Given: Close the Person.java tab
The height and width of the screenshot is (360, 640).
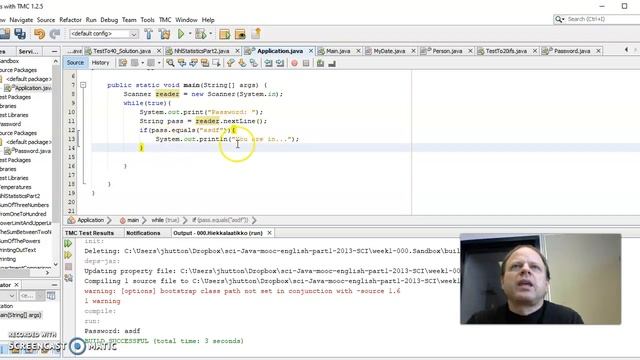Looking at the screenshot, I should click(x=470, y=51).
